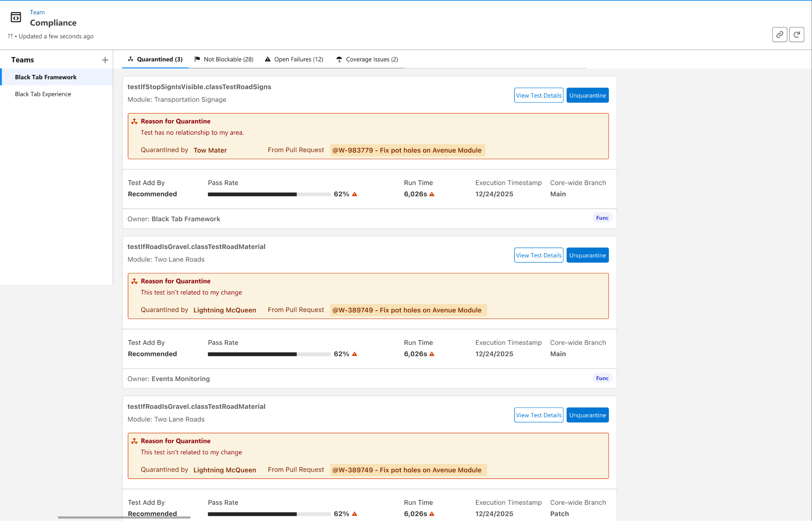The height and width of the screenshot is (521, 812).
Task: Unquarantine test in Events Monitoring card
Action: pyautogui.click(x=588, y=255)
